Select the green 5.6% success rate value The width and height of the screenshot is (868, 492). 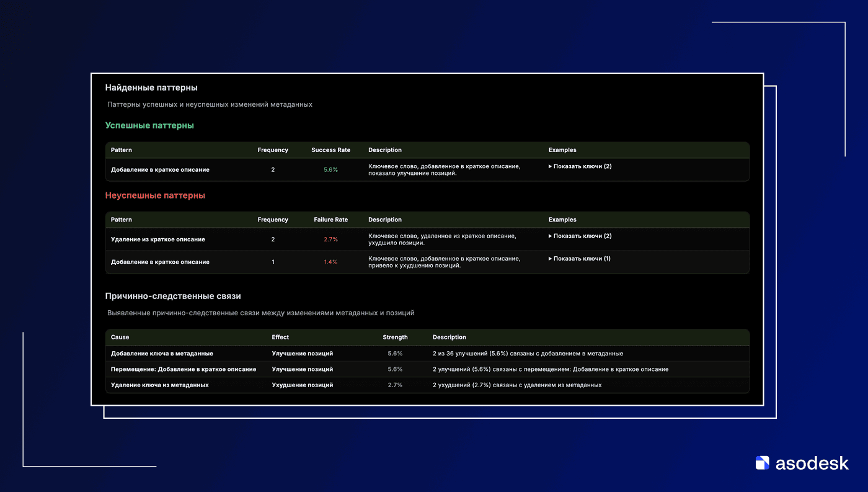(x=330, y=170)
